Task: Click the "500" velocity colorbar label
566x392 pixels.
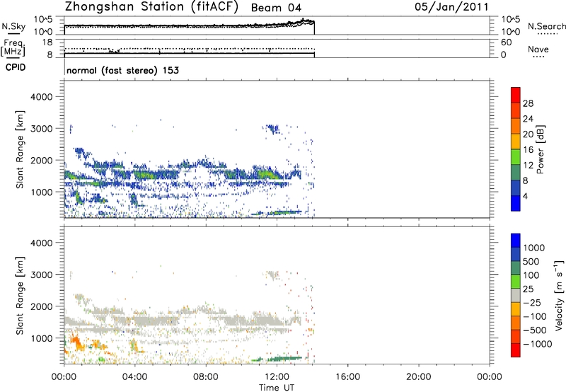Action: (531, 262)
